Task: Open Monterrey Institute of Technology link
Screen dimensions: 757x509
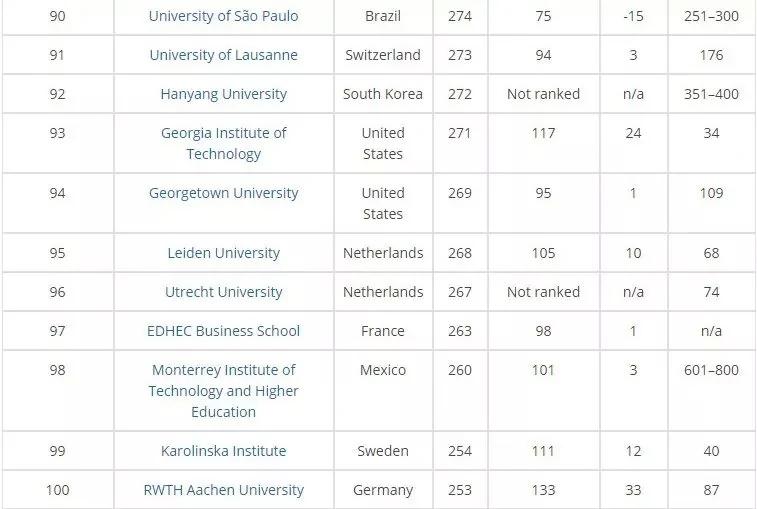Action: coord(224,391)
